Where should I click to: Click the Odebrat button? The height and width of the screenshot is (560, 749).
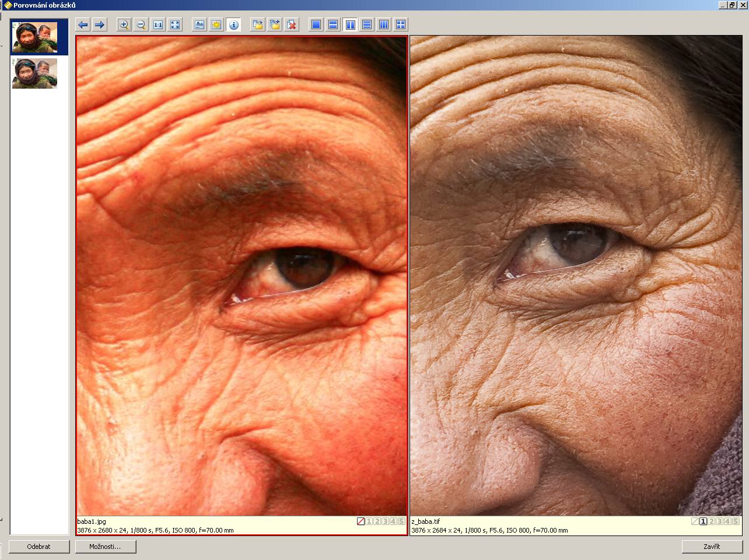(39, 547)
